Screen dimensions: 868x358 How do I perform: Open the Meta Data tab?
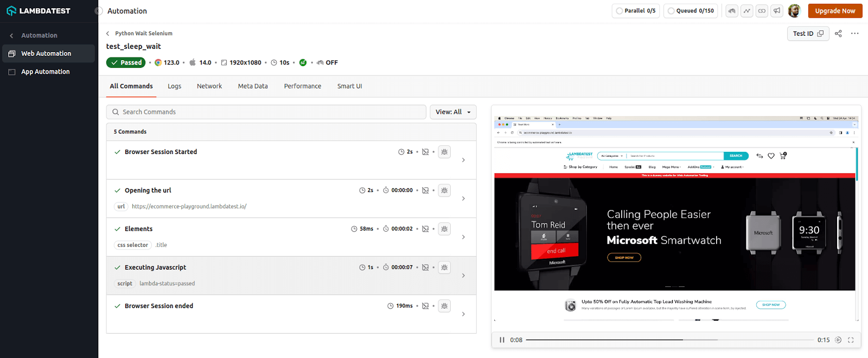tap(253, 86)
